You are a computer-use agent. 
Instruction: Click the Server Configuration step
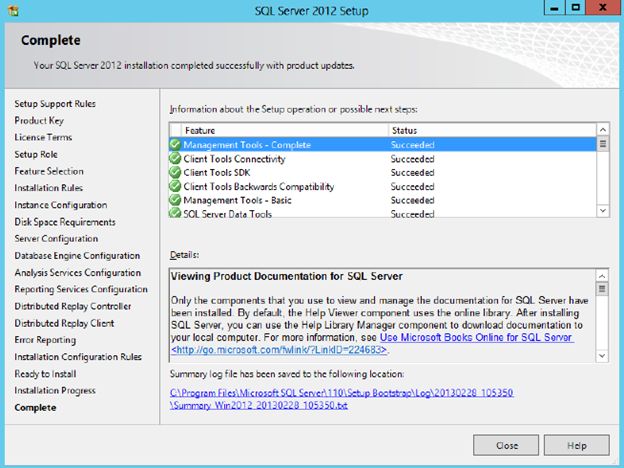(56, 238)
